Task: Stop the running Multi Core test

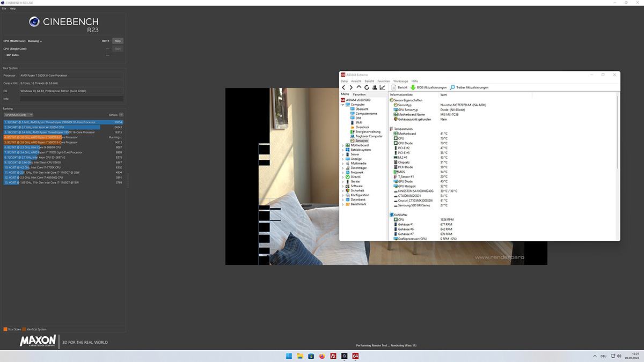Action: [118, 41]
